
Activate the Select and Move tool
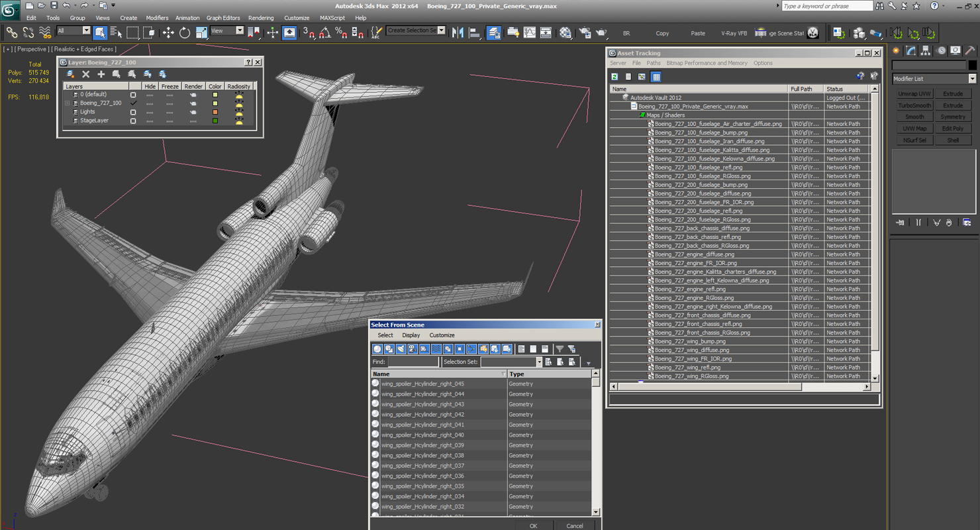[x=168, y=32]
